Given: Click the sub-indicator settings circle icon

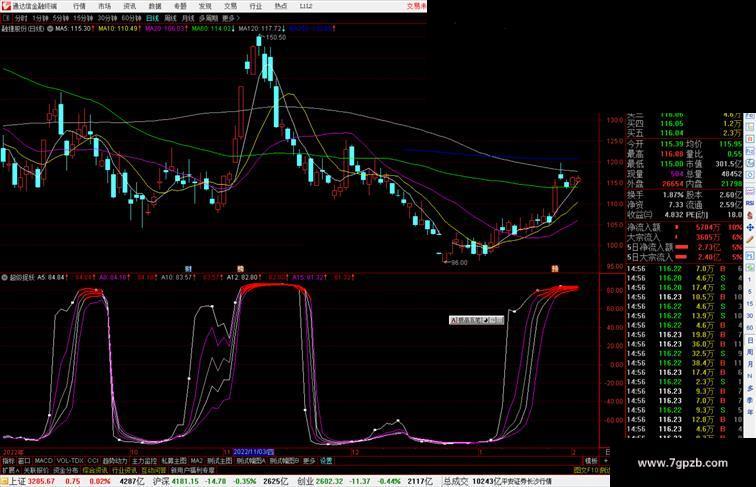Looking at the screenshot, I should tap(4, 278).
